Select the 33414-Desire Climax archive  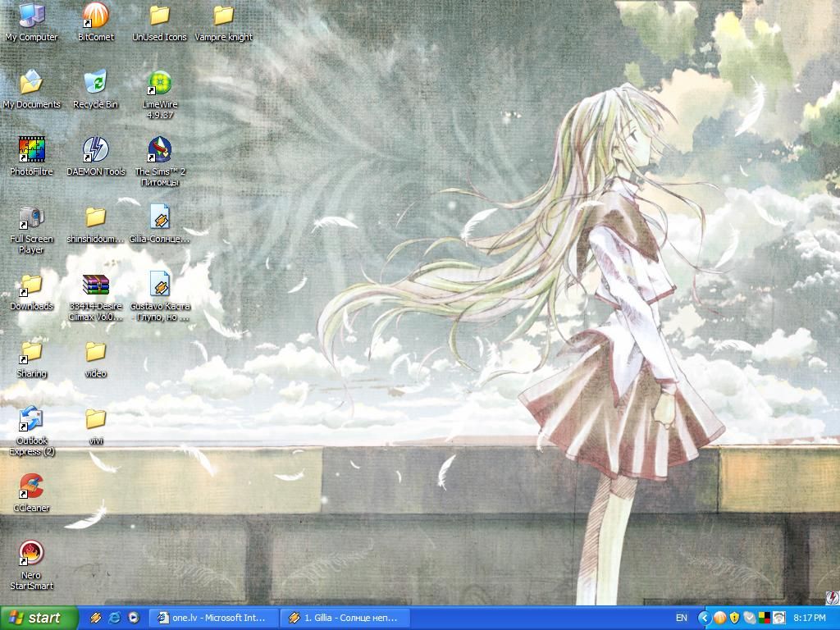coord(95,297)
